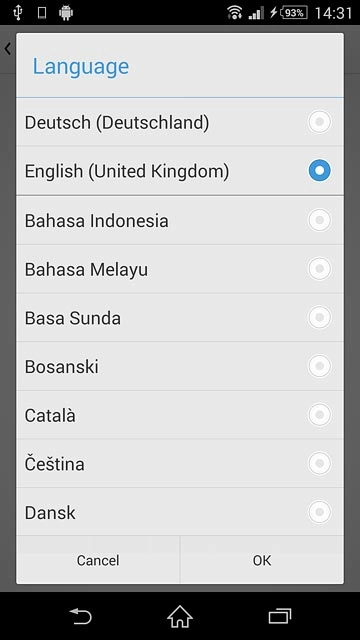This screenshot has width=360, height=640.
Task: Pick the Bosanski language entry
Action: tap(180, 366)
